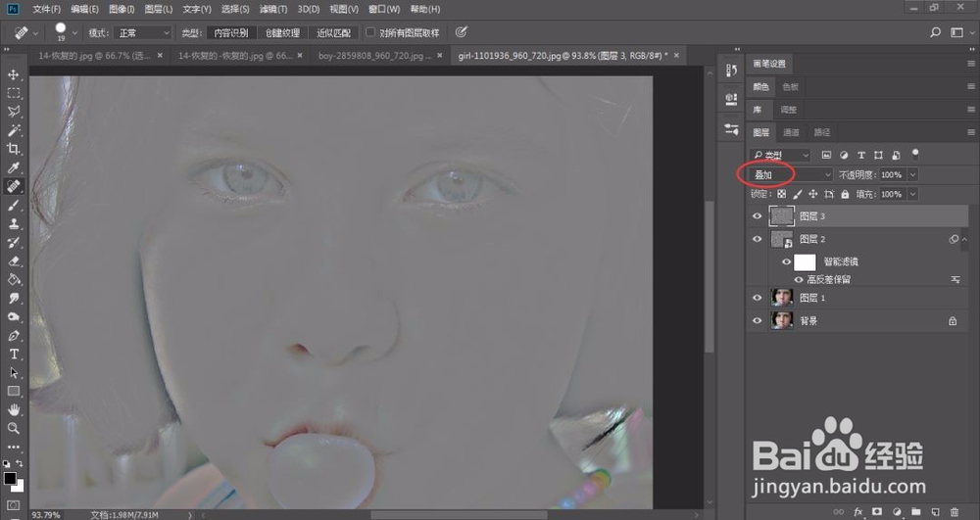Open the 滤镜(T) menu
The width and height of the screenshot is (980, 520).
point(273,9)
